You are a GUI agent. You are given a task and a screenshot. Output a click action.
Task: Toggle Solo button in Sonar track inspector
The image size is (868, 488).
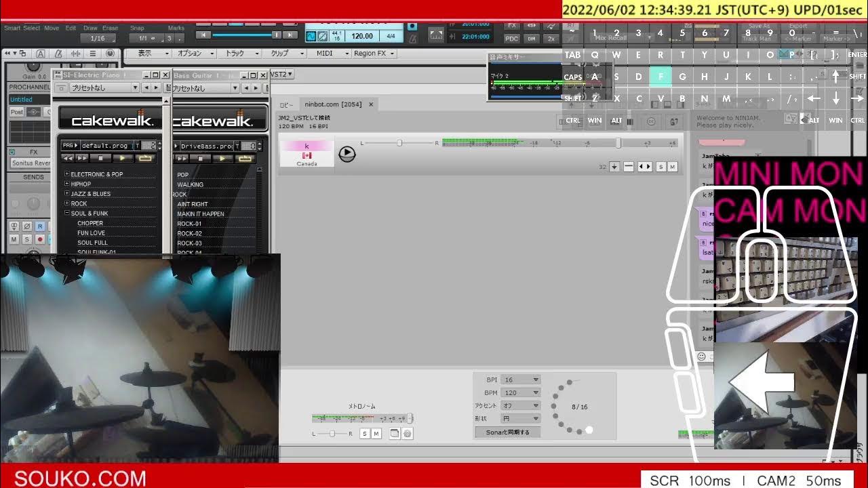point(27,239)
